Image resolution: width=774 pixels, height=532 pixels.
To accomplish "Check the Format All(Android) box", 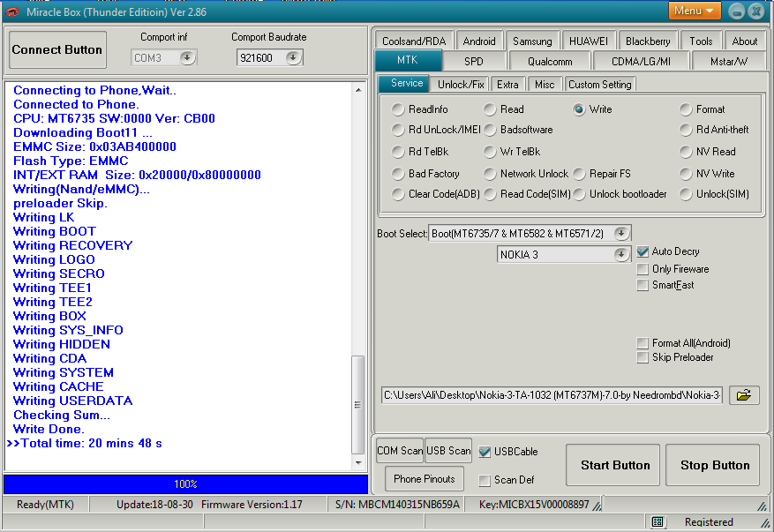I will tap(642, 343).
